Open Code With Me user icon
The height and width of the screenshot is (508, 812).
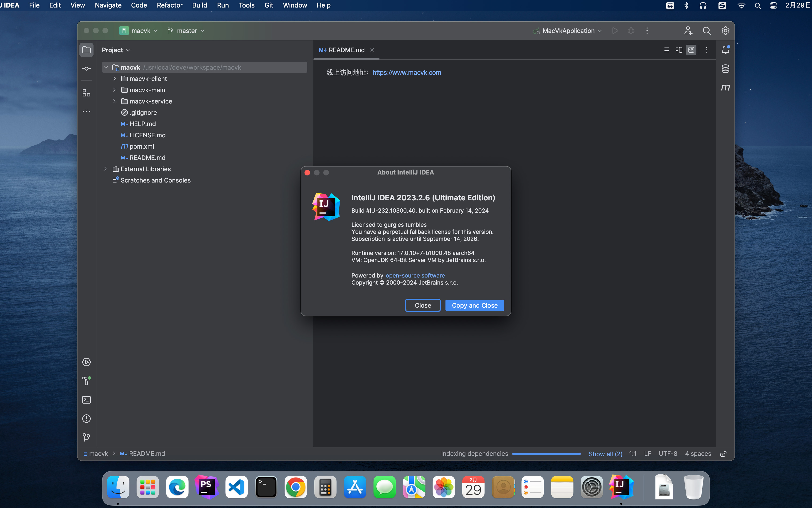tap(688, 31)
